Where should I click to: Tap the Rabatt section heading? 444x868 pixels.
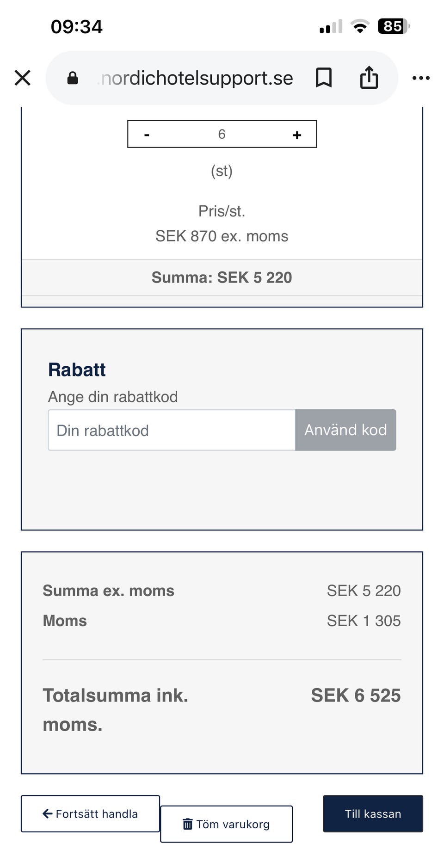point(77,369)
